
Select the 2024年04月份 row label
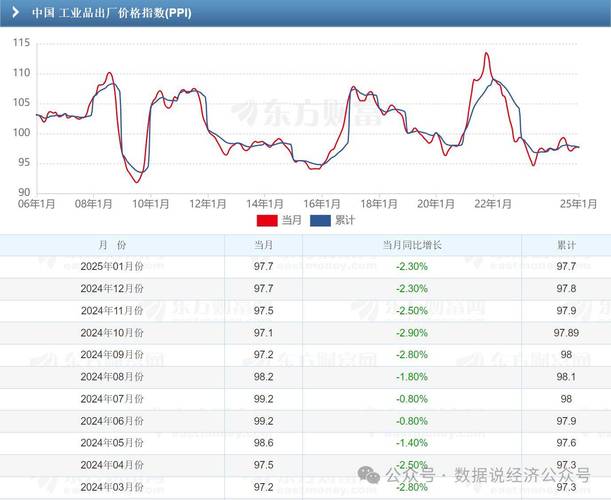tap(112, 465)
